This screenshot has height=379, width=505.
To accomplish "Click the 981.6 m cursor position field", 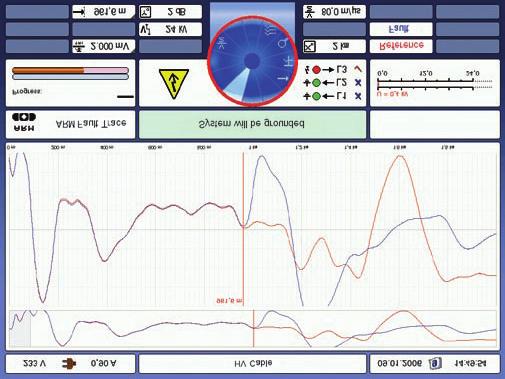I will click(x=104, y=12).
